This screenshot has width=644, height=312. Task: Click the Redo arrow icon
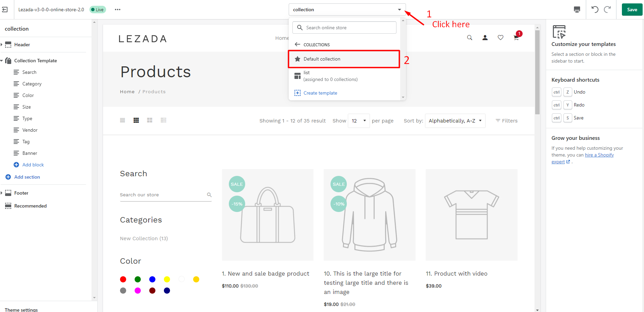click(607, 9)
